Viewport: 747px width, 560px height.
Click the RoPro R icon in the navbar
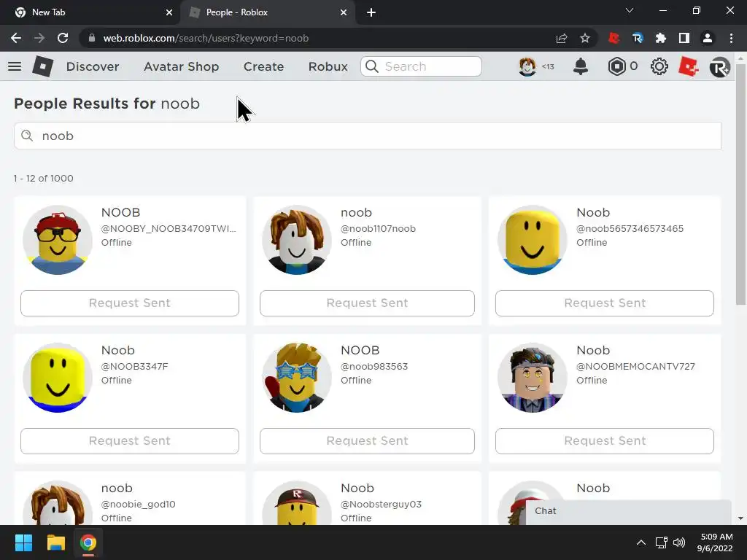[x=719, y=66]
